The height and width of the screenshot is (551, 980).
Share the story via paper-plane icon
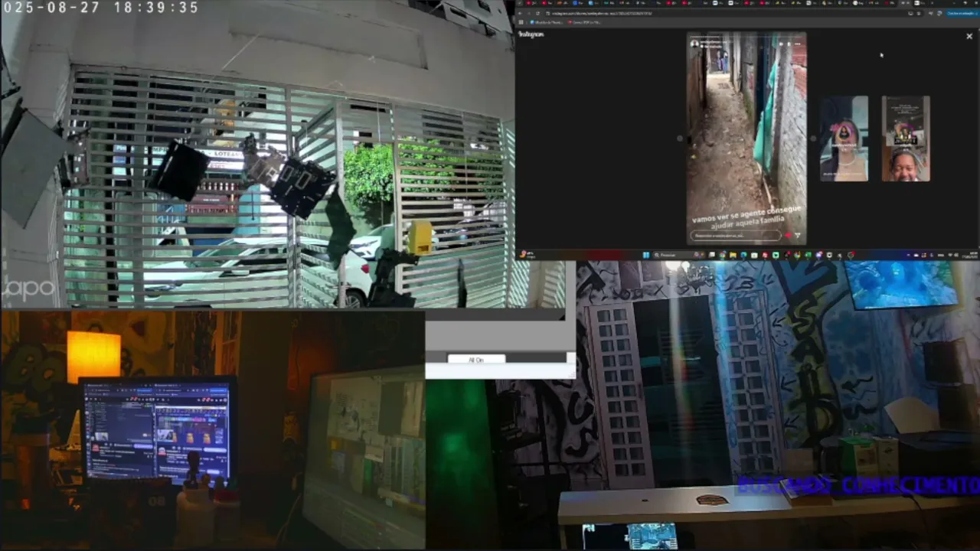(798, 235)
